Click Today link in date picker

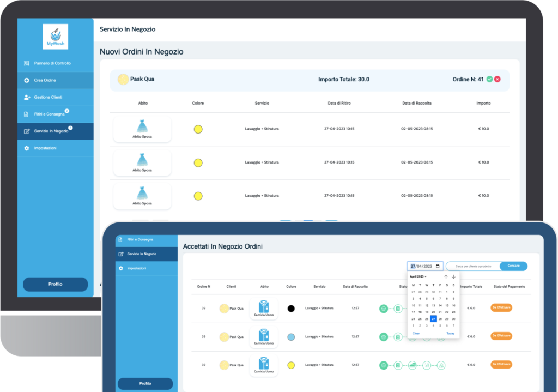click(x=451, y=334)
